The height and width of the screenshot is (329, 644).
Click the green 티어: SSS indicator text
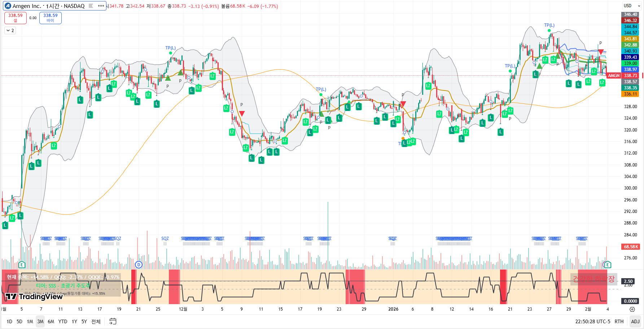coord(63,286)
